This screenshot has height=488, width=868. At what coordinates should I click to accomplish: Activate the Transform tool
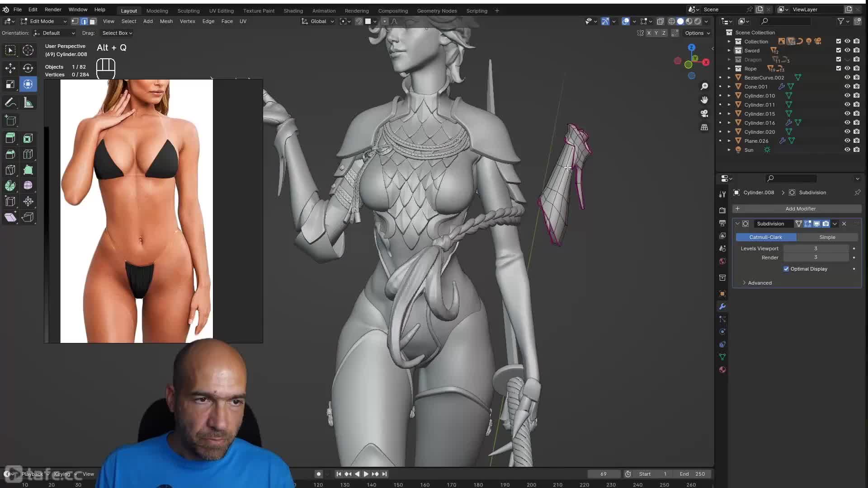tap(28, 84)
